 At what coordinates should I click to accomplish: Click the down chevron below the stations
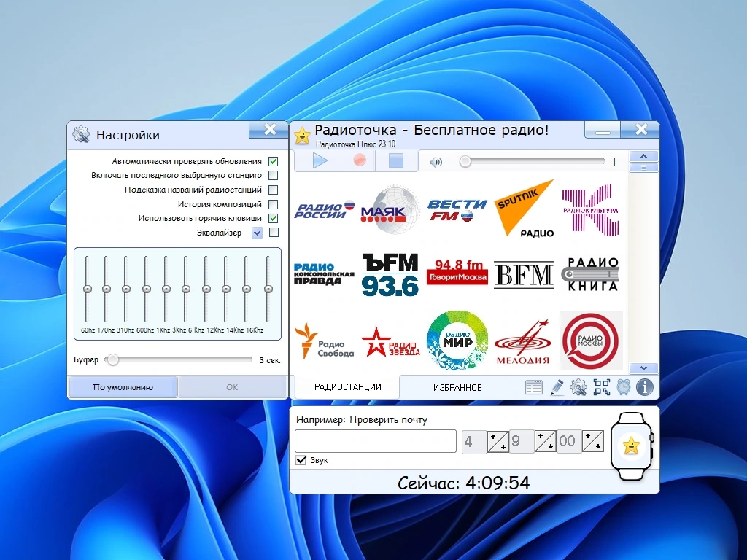(643, 368)
